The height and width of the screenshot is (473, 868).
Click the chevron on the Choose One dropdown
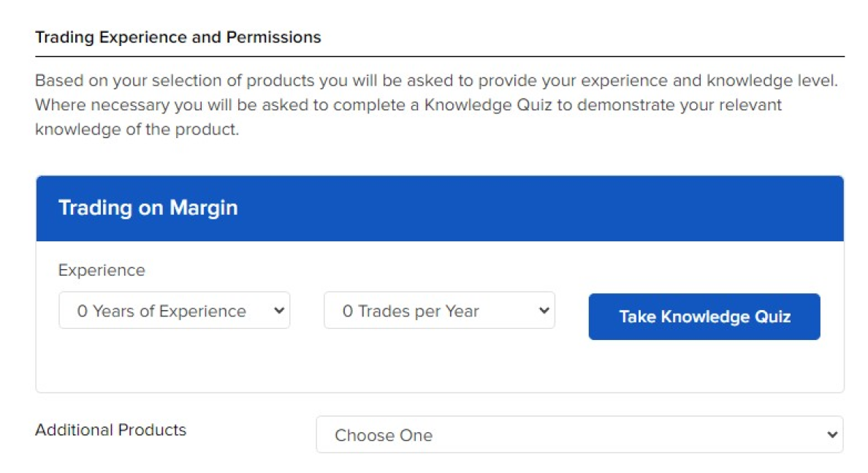tap(832, 434)
